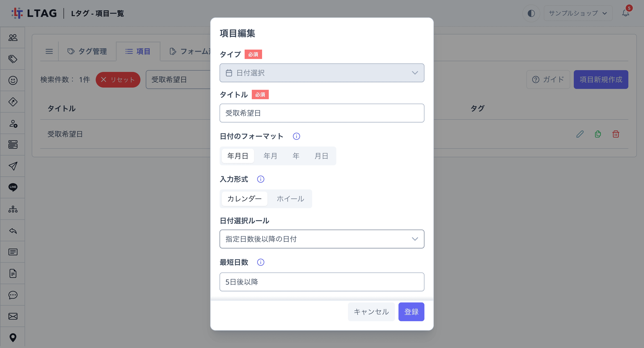Image resolution: width=644 pixels, height=348 pixels.
Task: Open the chat bubble sidebar icon
Action: 13,295
